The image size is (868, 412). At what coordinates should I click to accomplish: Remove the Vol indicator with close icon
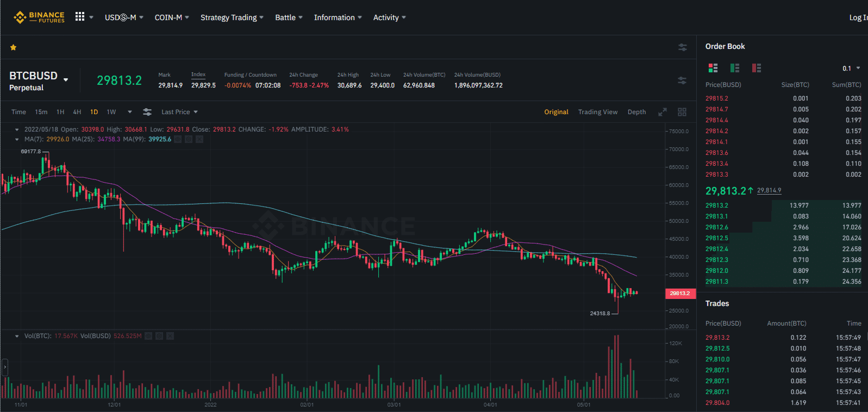170,336
